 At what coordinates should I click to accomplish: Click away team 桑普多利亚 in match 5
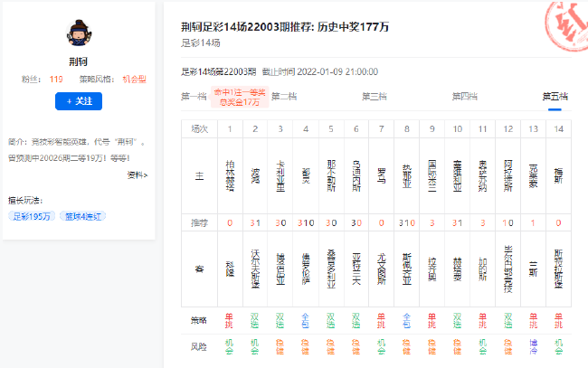331,269
